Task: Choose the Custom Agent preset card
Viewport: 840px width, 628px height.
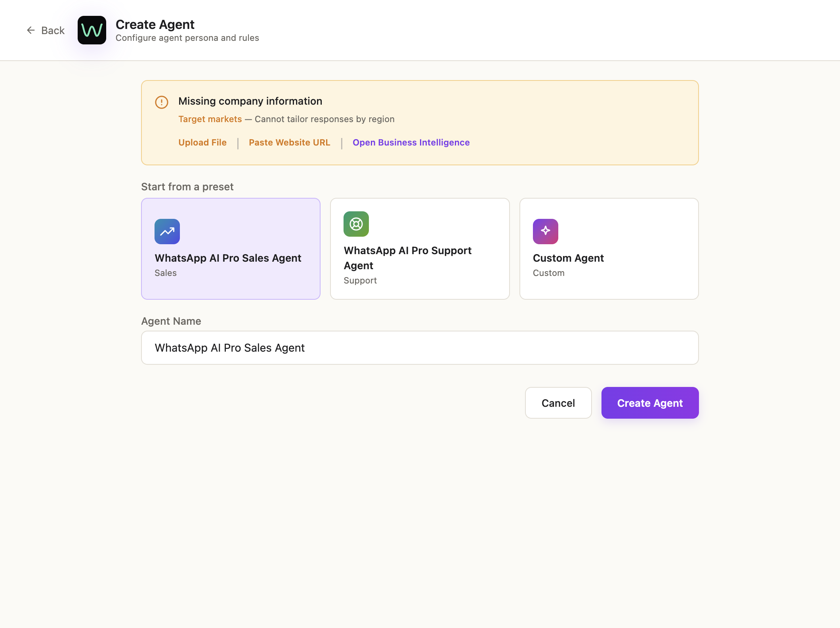Action: tap(609, 249)
